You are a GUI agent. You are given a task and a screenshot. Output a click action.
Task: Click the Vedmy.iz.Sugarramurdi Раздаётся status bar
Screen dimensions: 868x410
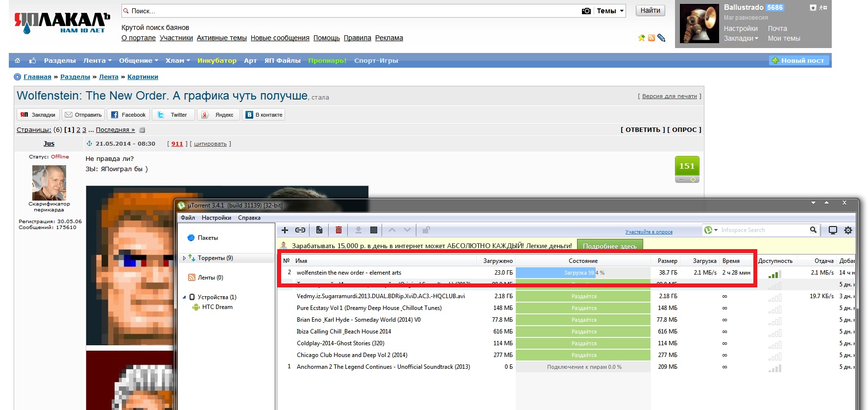pyautogui.click(x=583, y=296)
